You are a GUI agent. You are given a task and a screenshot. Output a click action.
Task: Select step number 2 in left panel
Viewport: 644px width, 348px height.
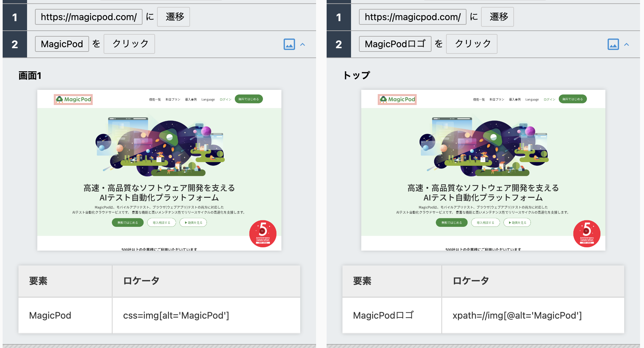coord(15,44)
